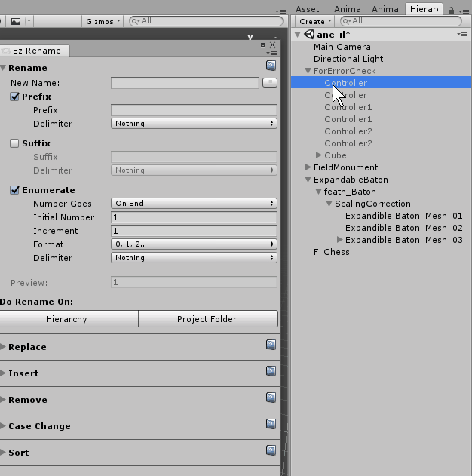Click the Hierarchy rename button
472x476 pixels.
(x=69, y=319)
